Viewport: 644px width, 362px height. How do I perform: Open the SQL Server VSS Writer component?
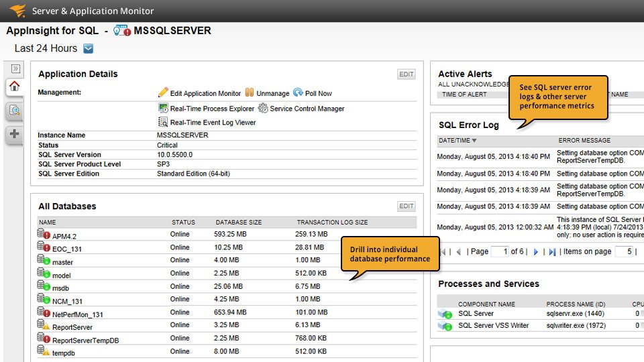pos(493,326)
